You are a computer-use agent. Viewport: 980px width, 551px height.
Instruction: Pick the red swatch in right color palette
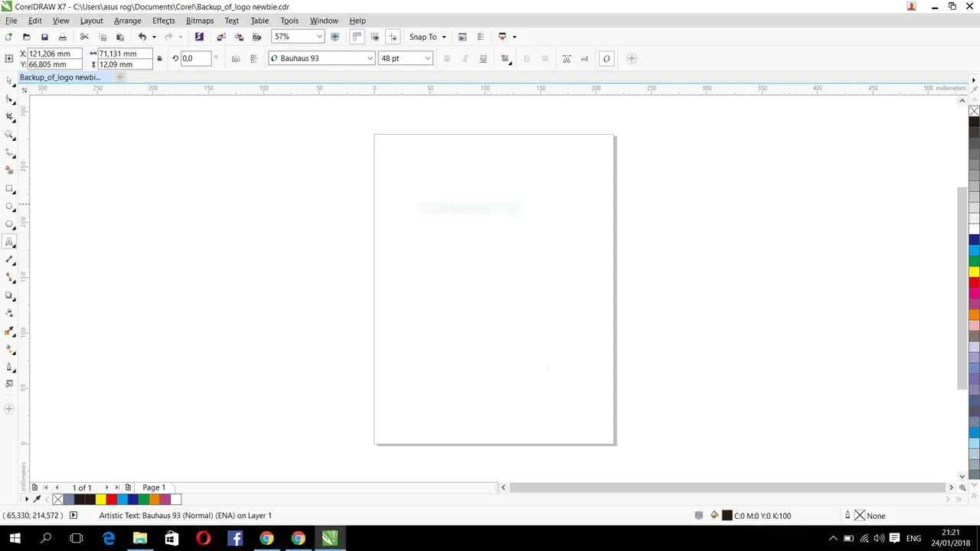tap(974, 282)
